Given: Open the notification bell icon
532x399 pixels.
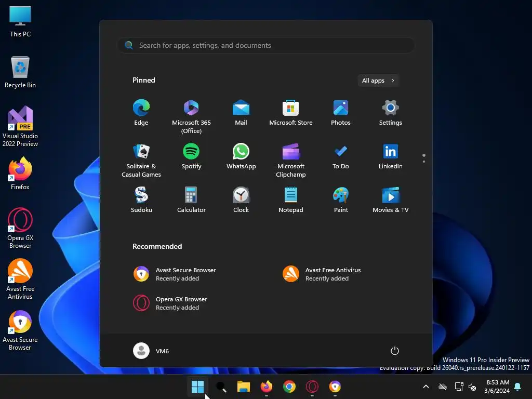Looking at the screenshot, I should [x=518, y=387].
